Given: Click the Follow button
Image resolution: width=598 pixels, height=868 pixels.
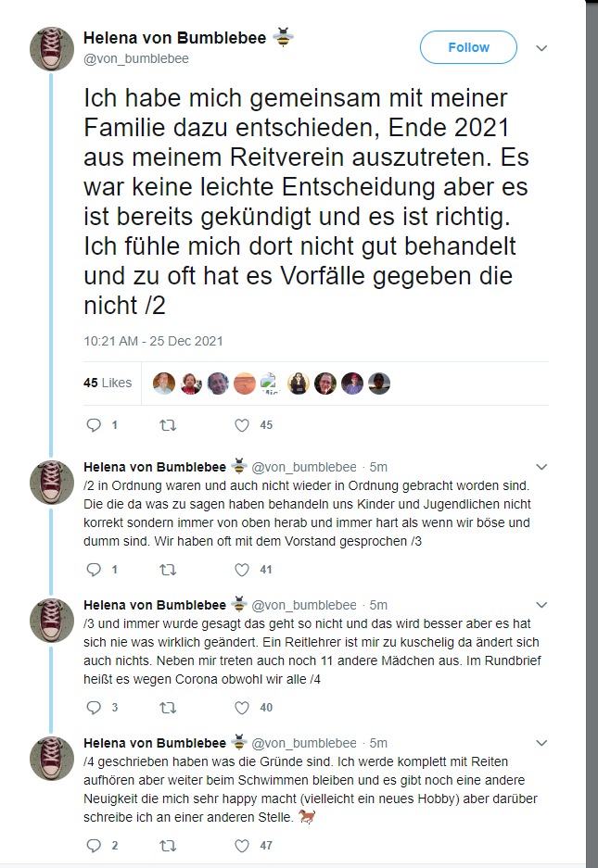Looking at the screenshot, I should (468, 47).
